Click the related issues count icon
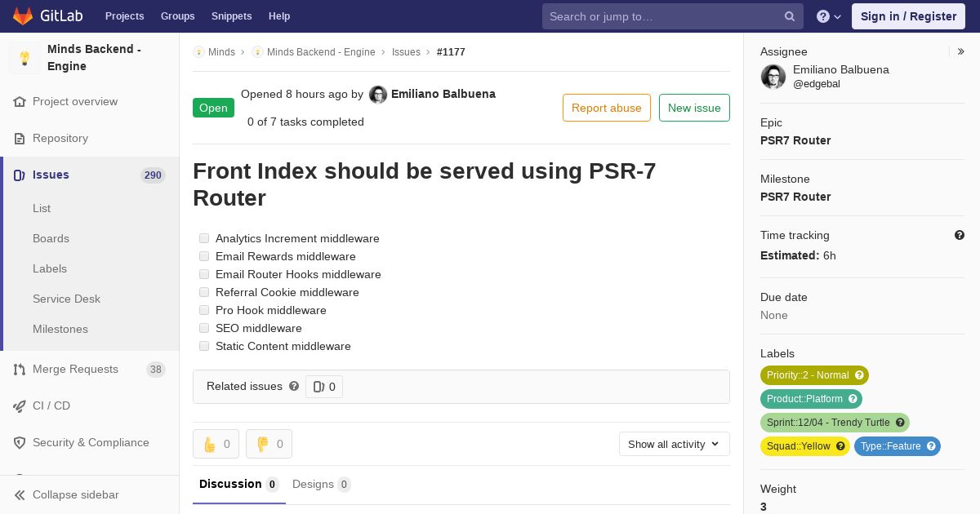The image size is (980, 514). tap(318, 387)
